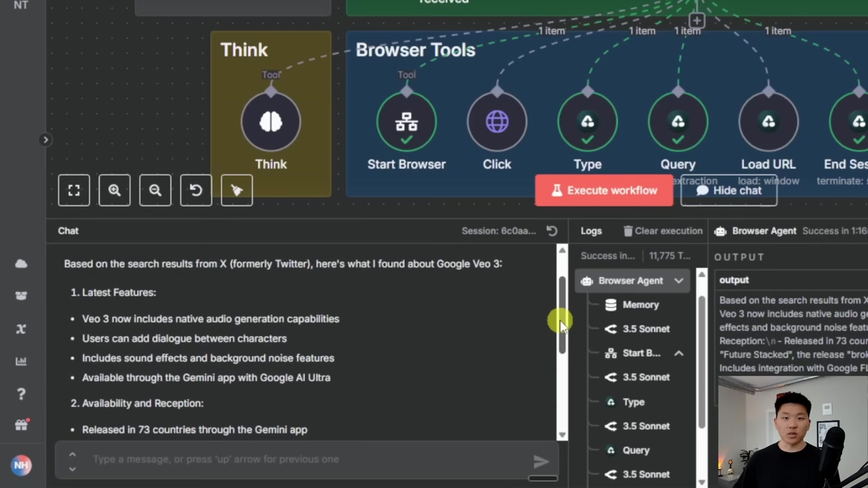Open the Load URL node
The width and height of the screenshot is (868, 488).
click(x=768, y=122)
